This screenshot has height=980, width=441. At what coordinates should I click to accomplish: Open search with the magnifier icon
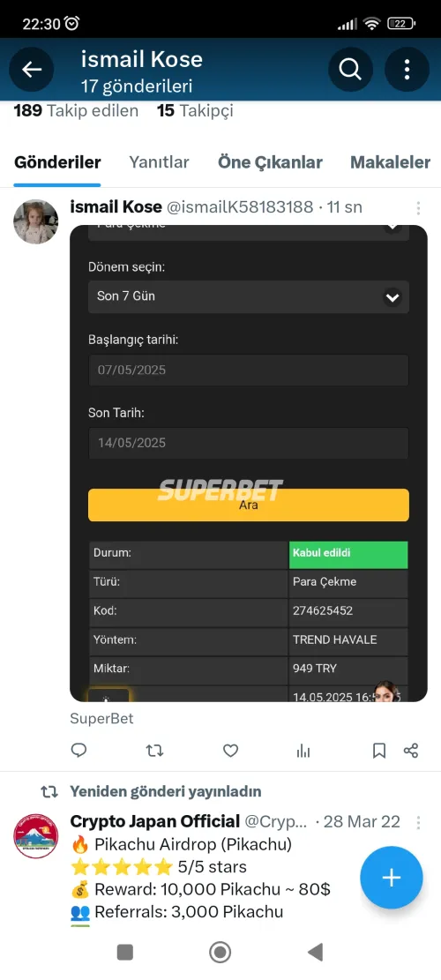350,70
